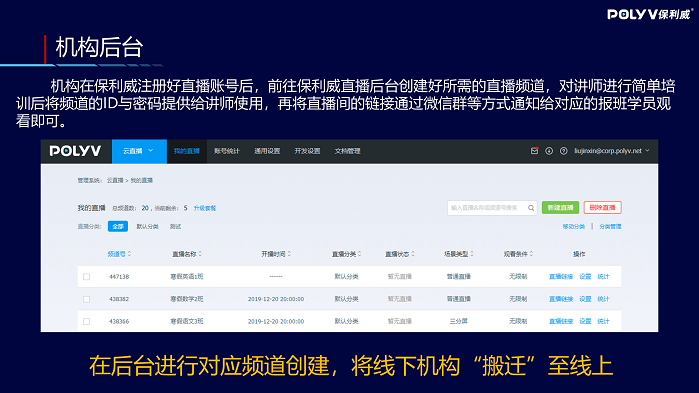Tick checkbox for channel 438366

(86, 321)
